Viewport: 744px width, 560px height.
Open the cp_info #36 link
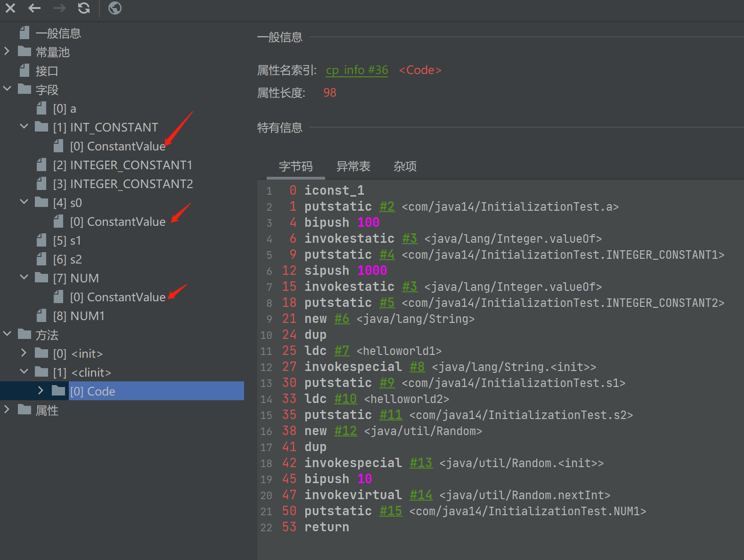357,70
